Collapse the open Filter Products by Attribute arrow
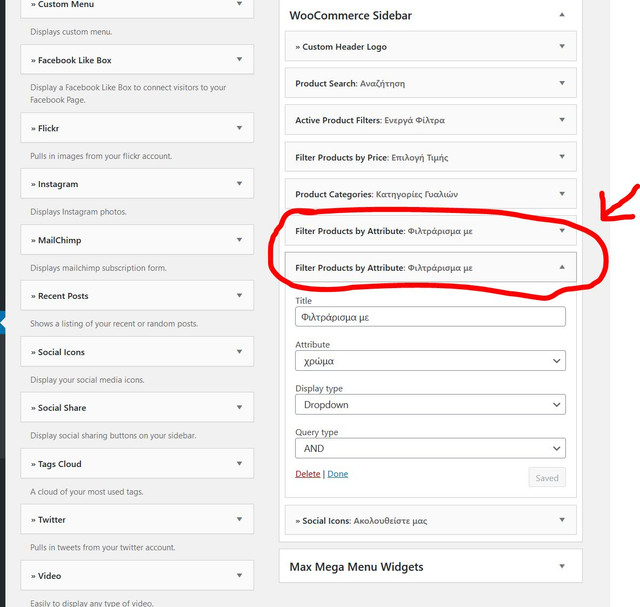The width and height of the screenshot is (640, 607). point(562,267)
